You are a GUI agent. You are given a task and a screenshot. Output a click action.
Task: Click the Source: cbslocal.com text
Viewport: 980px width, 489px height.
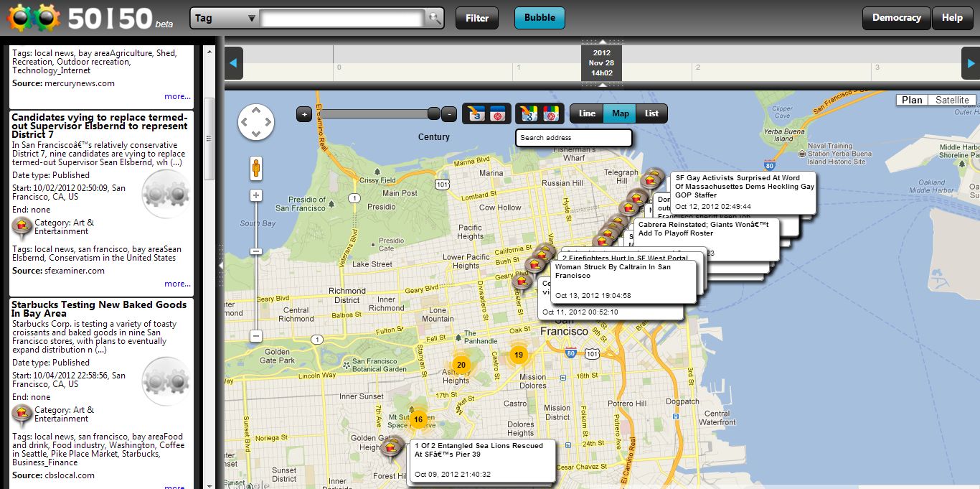(x=53, y=475)
